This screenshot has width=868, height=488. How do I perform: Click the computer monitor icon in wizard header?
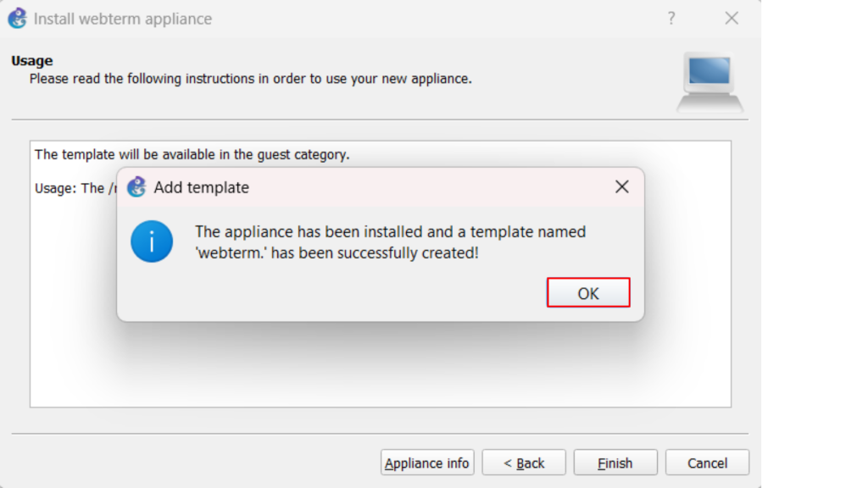(709, 81)
